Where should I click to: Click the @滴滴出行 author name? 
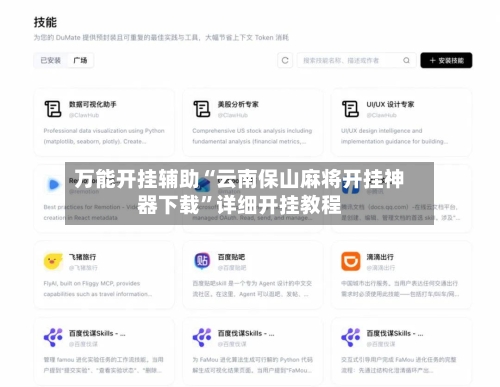(x=381, y=268)
